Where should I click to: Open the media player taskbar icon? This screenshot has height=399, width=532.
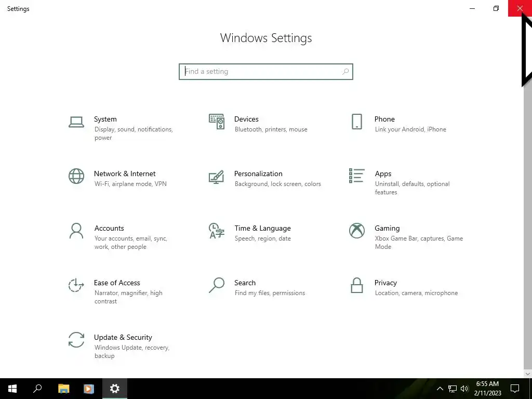click(x=89, y=389)
